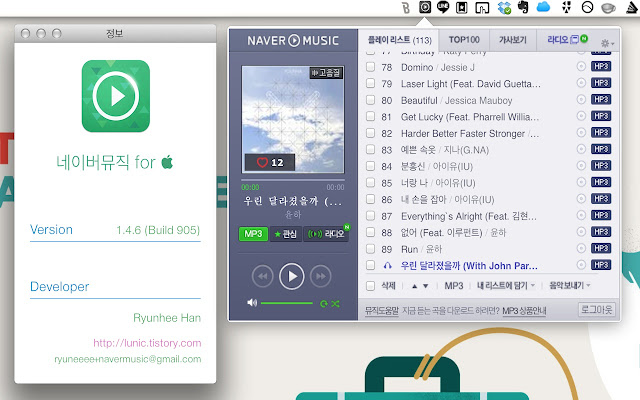Image resolution: width=640 pixels, height=400 pixels.
Task: Click the round info icon for Domino
Action: pos(581,67)
